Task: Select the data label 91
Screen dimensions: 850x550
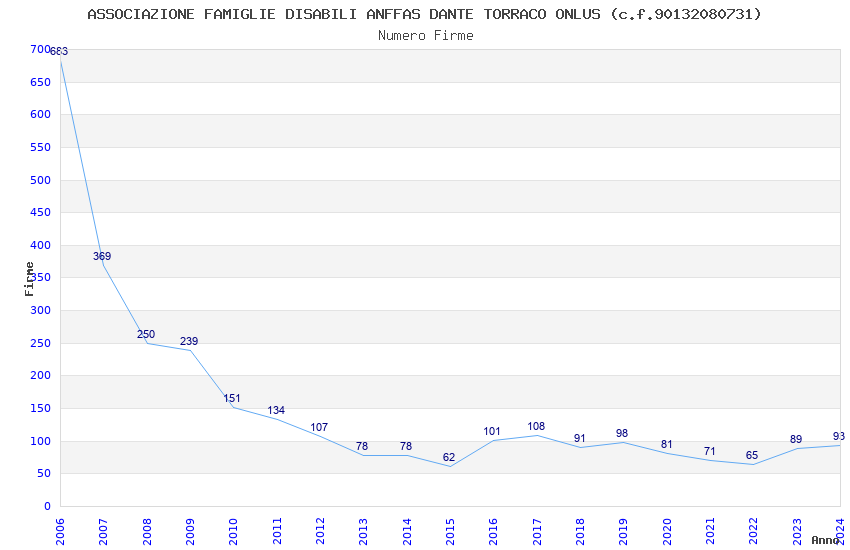Action: coord(579,438)
